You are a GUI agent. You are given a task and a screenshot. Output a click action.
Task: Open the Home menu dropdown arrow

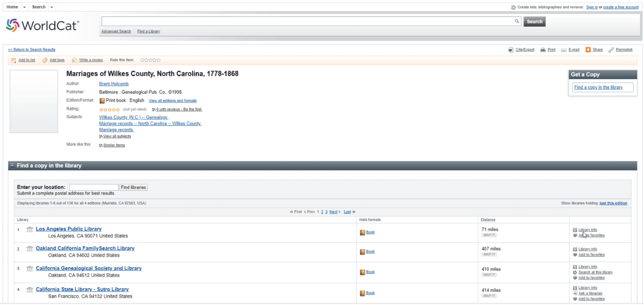[x=25, y=7]
